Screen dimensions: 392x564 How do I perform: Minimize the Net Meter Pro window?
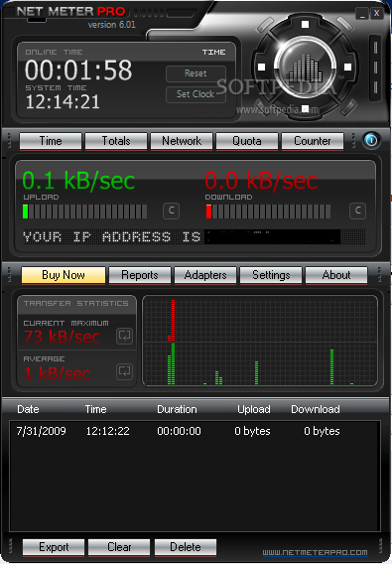tap(362, 14)
